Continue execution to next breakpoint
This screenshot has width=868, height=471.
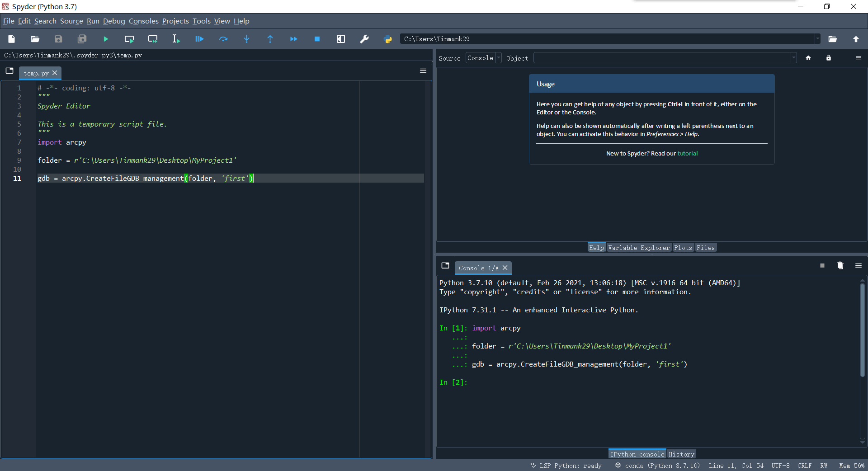point(293,39)
